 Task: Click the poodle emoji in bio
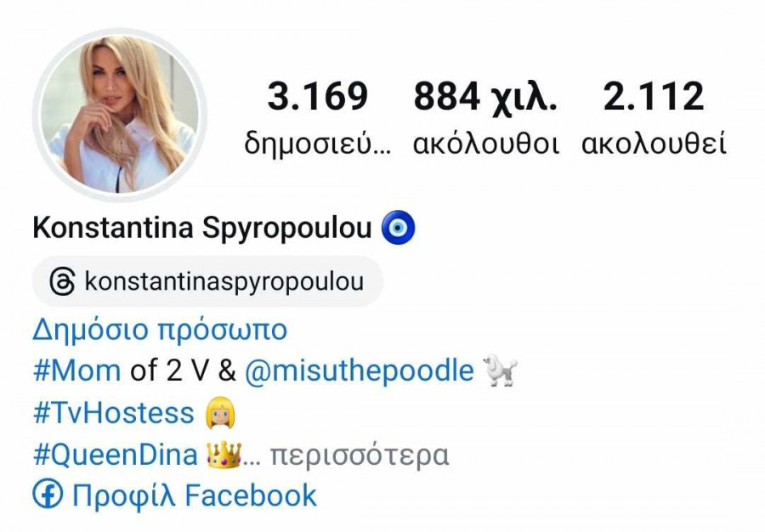[500, 371]
